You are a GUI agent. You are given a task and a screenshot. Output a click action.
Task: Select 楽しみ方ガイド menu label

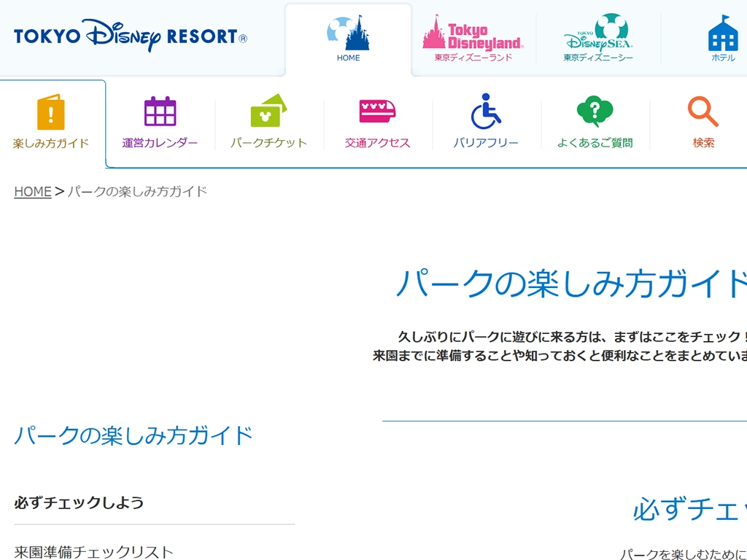click(51, 144)
